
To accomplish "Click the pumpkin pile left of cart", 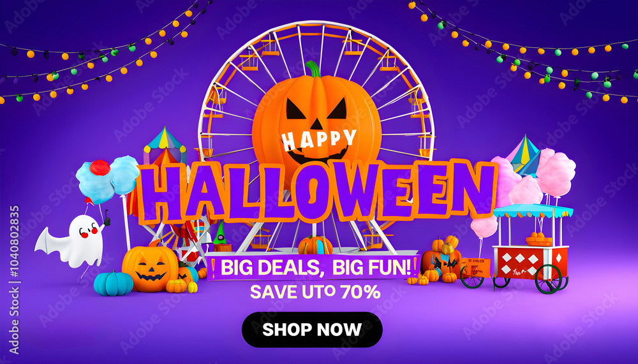I will pos(440,260).
